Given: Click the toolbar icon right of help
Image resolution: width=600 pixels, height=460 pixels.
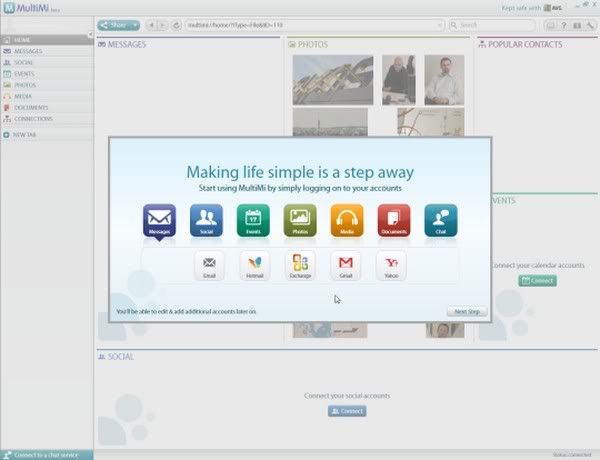Looking at the screenshot, I should click(x=577, y=25).
